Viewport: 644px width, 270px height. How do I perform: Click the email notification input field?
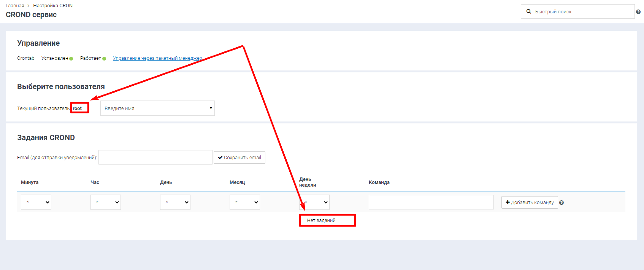[155, 157]
